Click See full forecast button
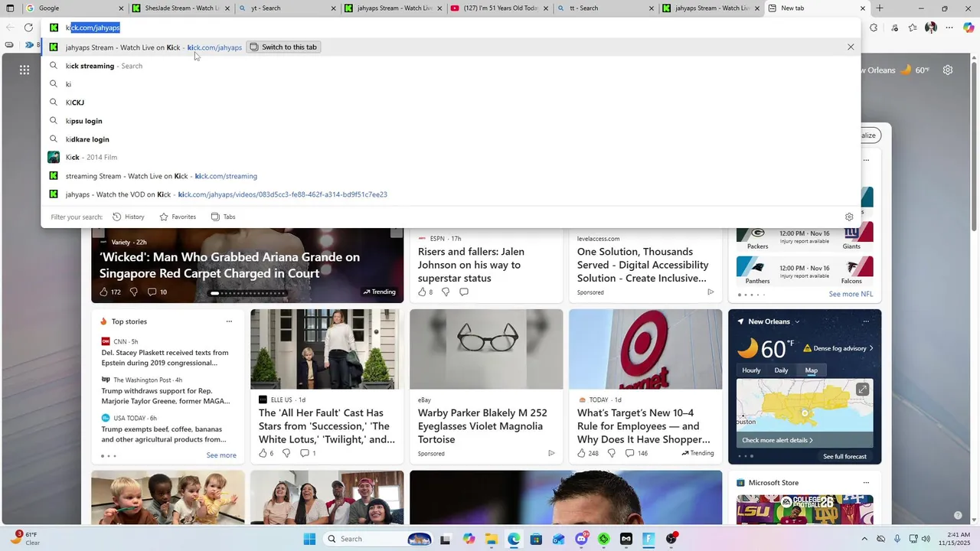The height and width of the screenshot is (551, 980). [x=844, y=456]
